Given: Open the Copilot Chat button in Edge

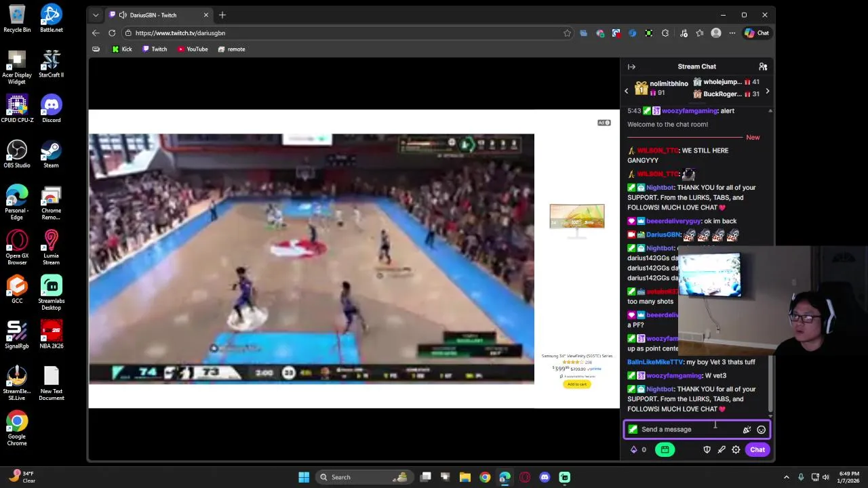Looking at the screenshot, I should 757,33.
